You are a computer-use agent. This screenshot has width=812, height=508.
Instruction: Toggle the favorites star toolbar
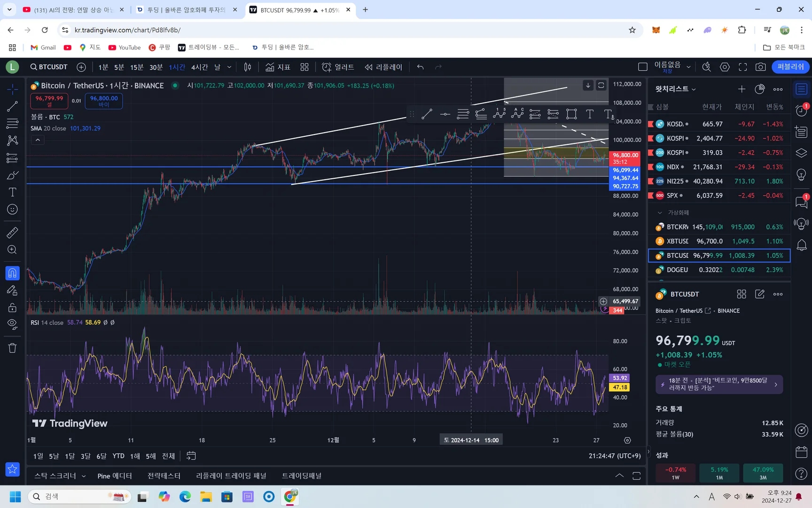(x=12, y=469)
